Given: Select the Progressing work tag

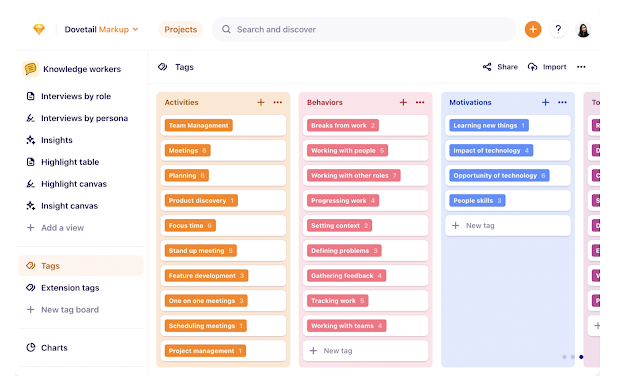Looking at the screenshot, I should click(x=343, y=200).
